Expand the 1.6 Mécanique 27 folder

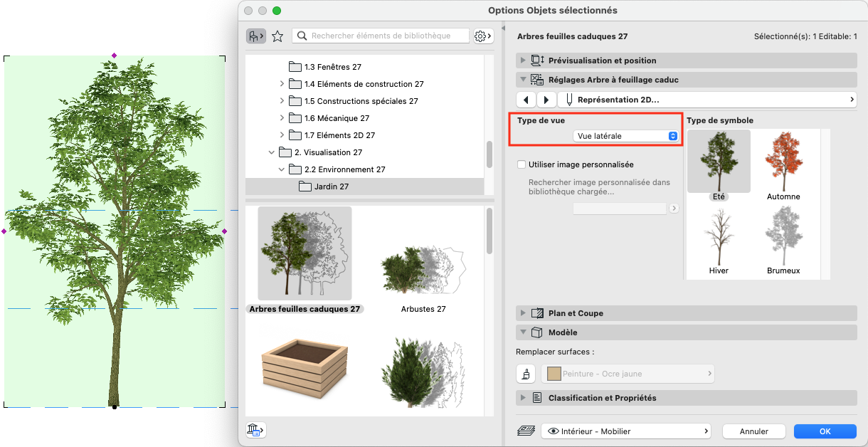tap(282, 118)
